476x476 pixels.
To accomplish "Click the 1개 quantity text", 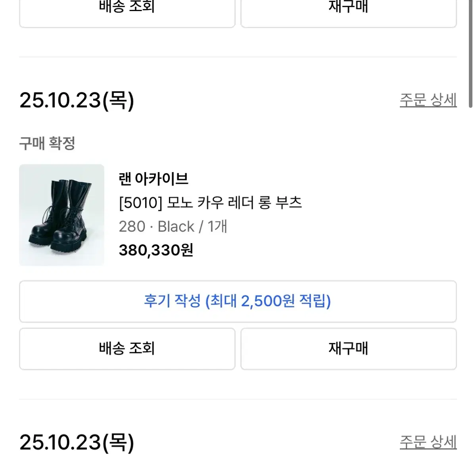I will [x=218, y=226].
